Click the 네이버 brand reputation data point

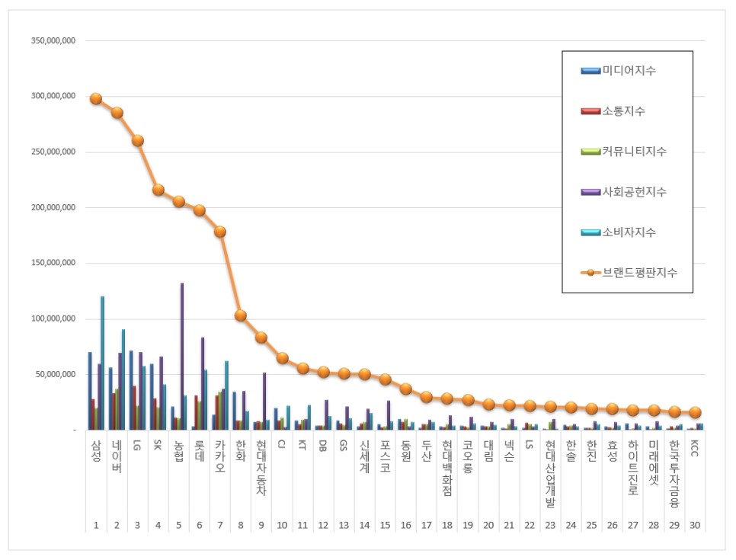click(117, 113)
